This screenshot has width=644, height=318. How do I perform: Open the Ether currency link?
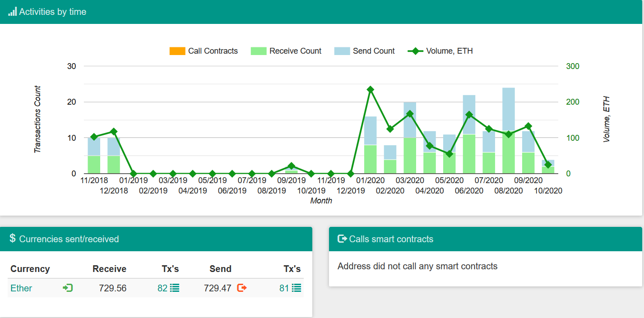click(21, 288)
